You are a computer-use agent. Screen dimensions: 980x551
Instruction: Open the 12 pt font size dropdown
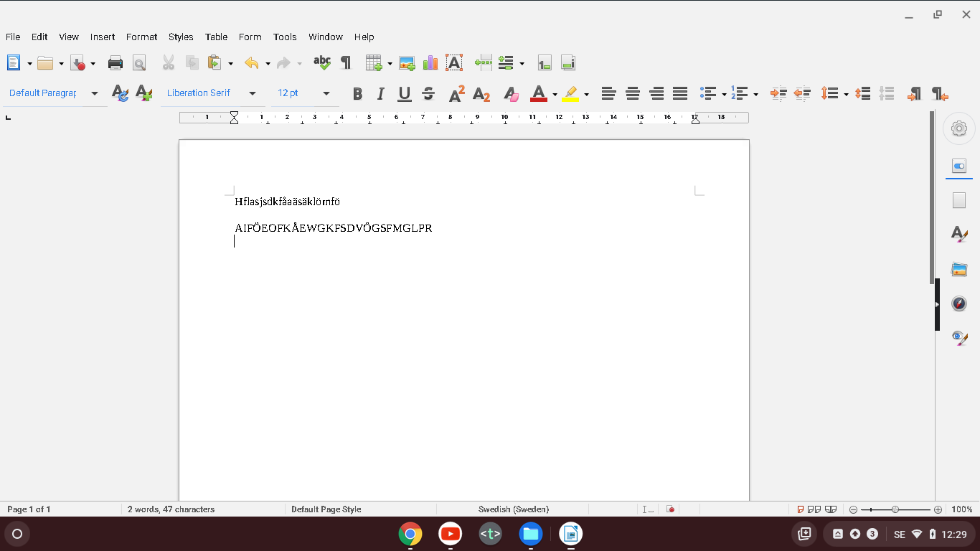(x=326, y=93)
